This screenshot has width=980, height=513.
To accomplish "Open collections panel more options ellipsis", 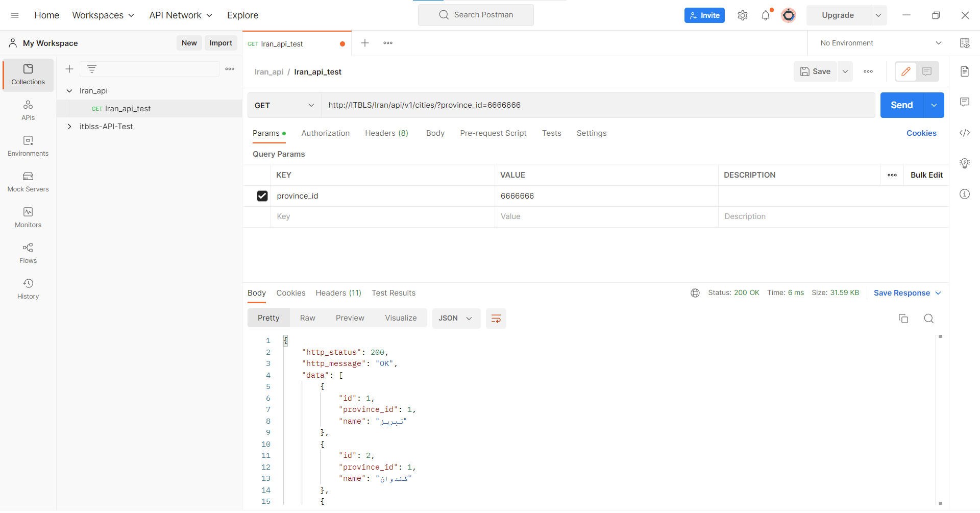I will (230, 69).
